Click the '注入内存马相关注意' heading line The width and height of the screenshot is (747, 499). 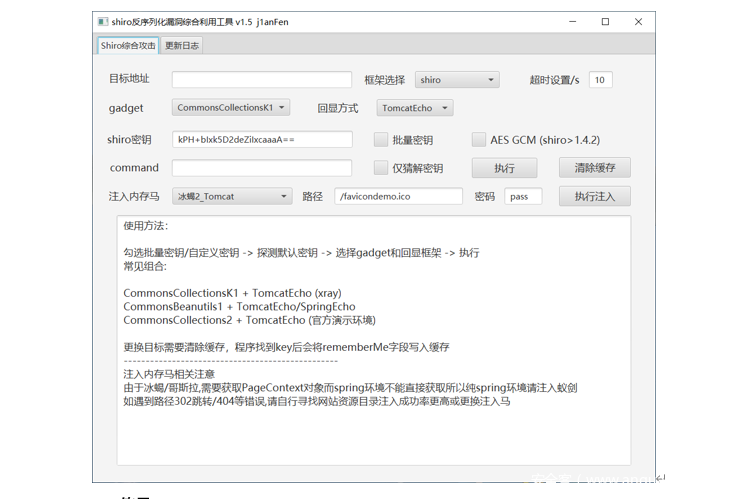(169, 374)
